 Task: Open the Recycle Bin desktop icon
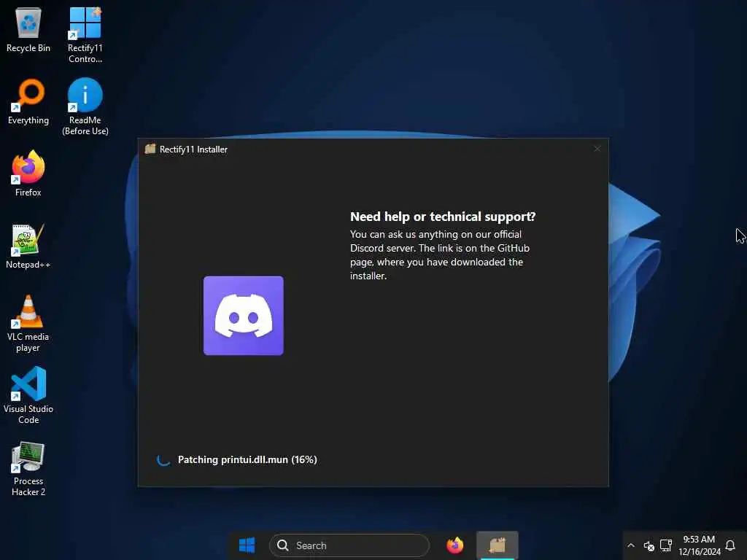click(28, 29)
